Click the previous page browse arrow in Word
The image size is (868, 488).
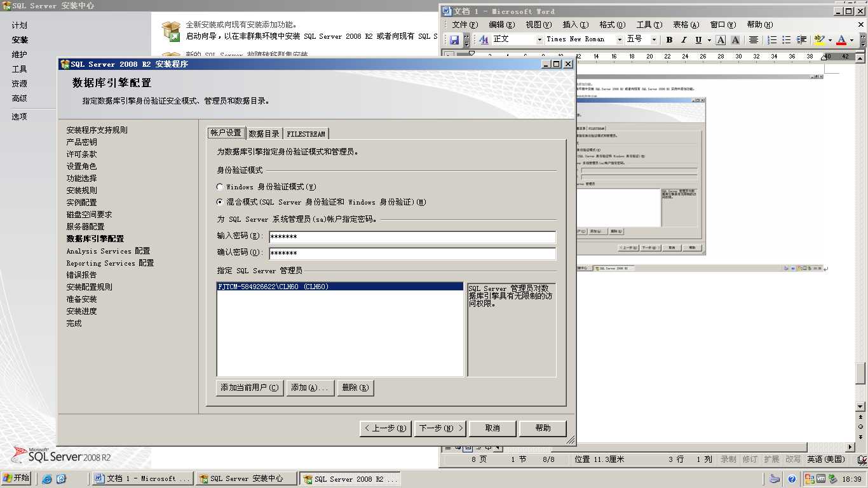[x=861, y=417]
